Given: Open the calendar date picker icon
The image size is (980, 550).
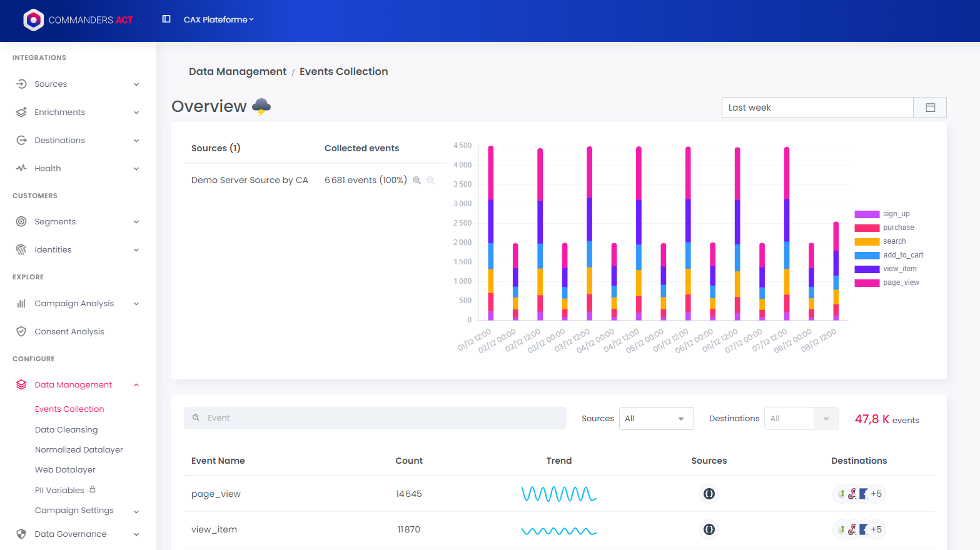Looking at the screenshot, I should pyautogui.click(x=930, y=107).
